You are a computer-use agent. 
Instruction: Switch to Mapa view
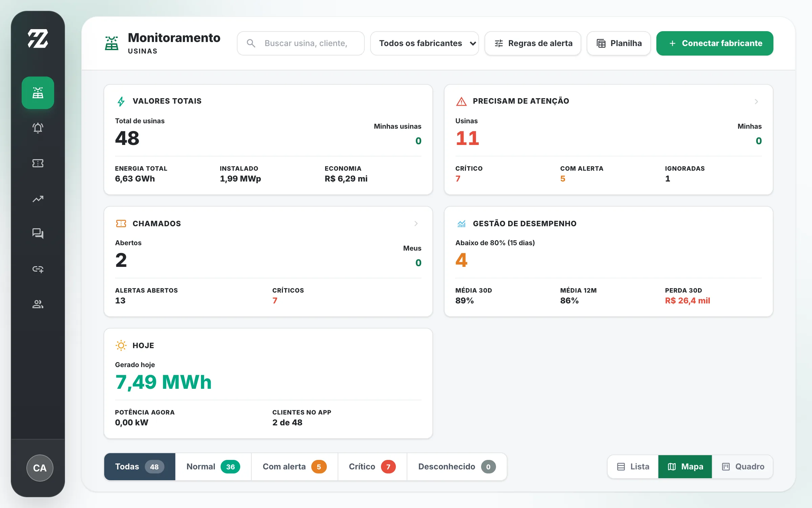tap(685, 467)
